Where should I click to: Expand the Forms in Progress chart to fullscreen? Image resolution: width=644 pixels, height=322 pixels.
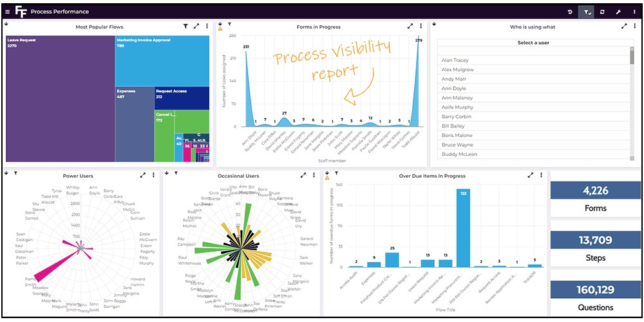[410, 26]
